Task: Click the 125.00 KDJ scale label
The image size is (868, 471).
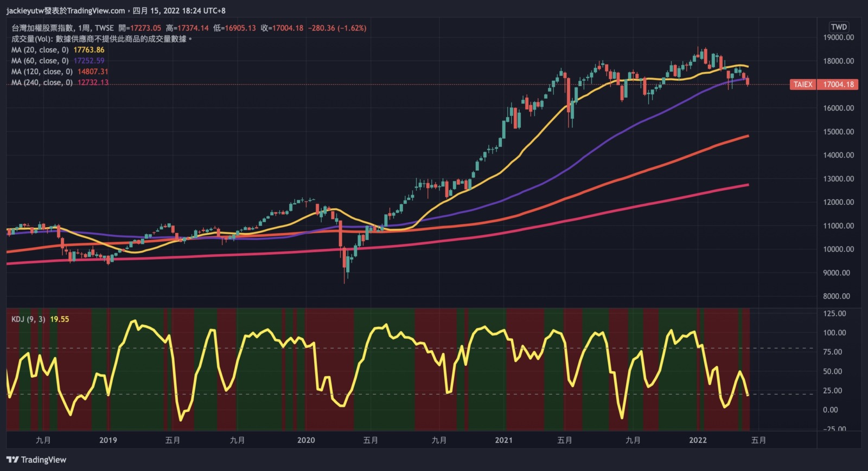Action: point(834,314)
